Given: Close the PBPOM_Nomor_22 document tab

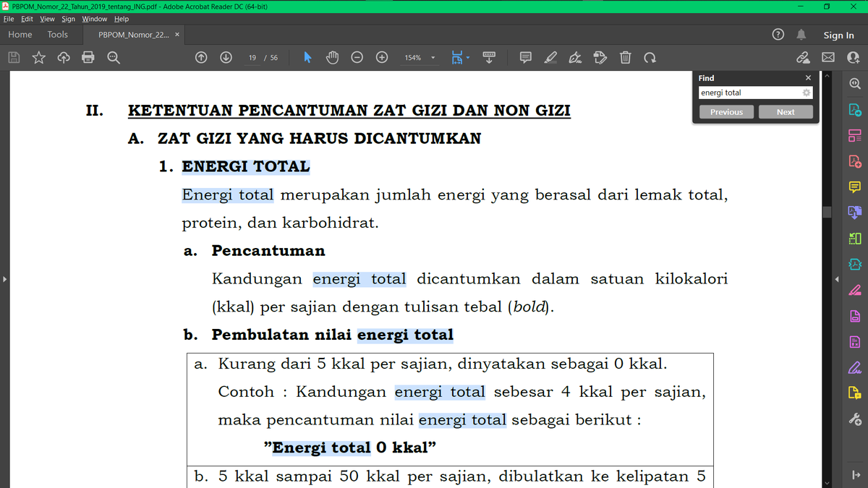Looking at the screenshot, I should [177, 35].
